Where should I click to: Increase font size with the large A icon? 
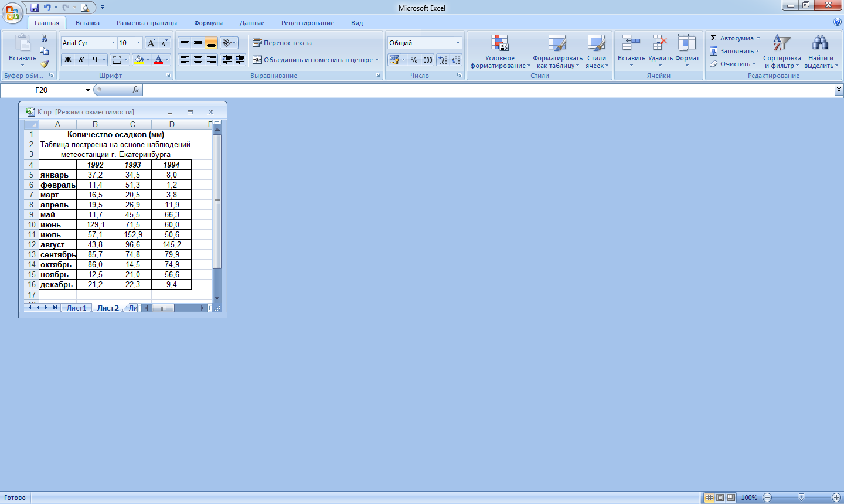coord(151,43)
